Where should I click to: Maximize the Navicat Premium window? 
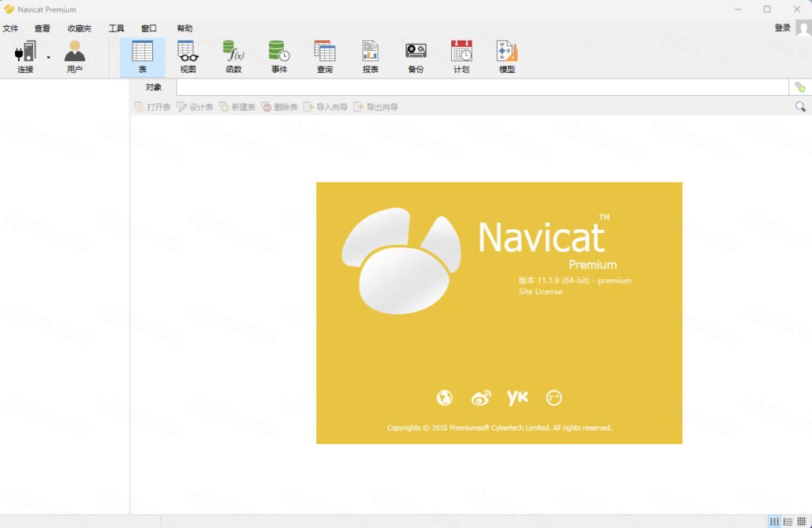(767, 10)
